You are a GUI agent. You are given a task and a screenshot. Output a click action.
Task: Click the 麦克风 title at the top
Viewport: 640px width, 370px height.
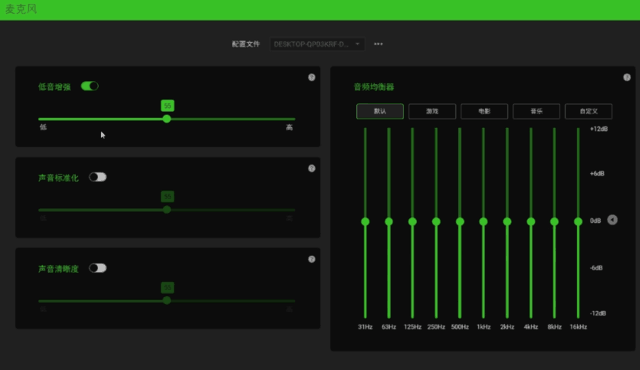tap(21, 9)
